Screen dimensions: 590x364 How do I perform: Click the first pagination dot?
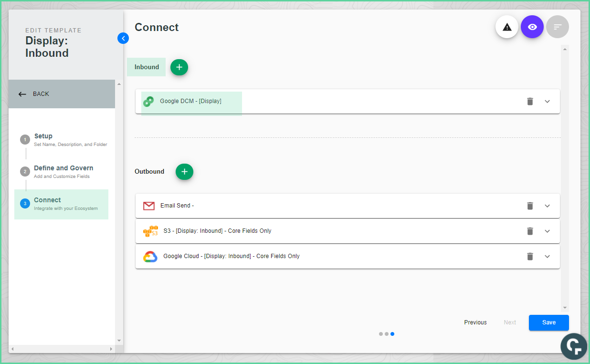pyautogui.click(x=380, y=334)
